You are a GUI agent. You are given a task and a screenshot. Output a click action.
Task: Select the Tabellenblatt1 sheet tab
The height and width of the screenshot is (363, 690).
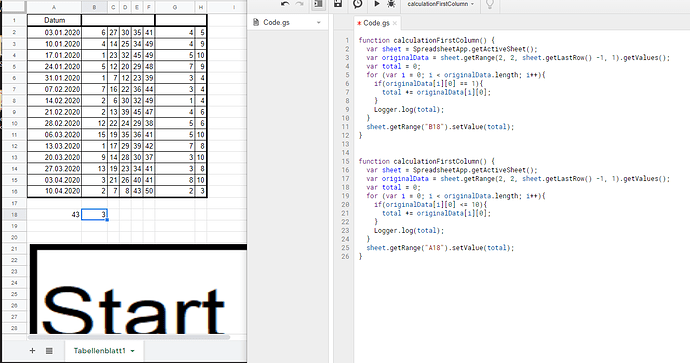(x=99, y=351)
